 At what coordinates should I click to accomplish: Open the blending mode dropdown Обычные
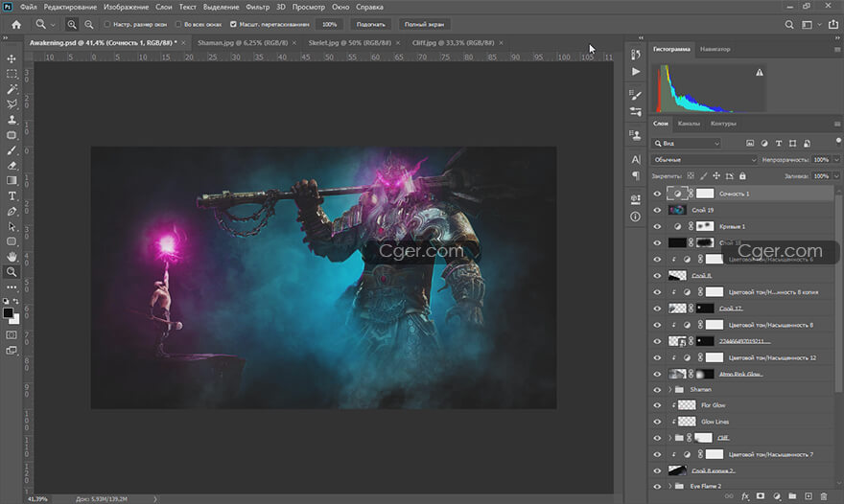[704, 160]
